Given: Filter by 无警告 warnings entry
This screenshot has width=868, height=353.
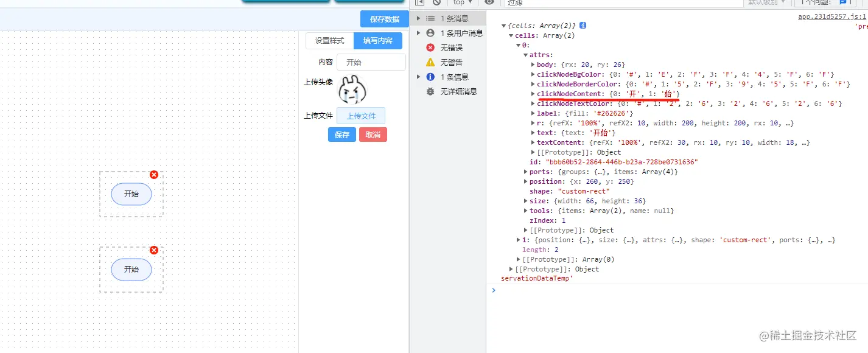Looking at the screenshot, I should [450, 62].
